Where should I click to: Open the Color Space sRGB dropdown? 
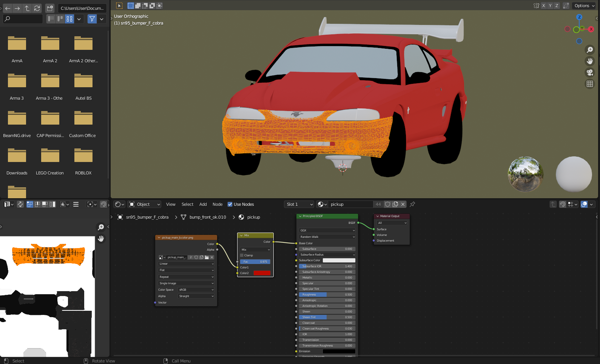pyautogui.click(x=196, y=290)
